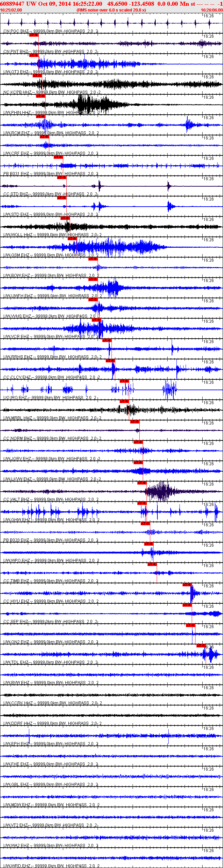This screenshot has width=223, height=868.
Task: Click the end time '16:26:06.00' label
Action: 212,10
